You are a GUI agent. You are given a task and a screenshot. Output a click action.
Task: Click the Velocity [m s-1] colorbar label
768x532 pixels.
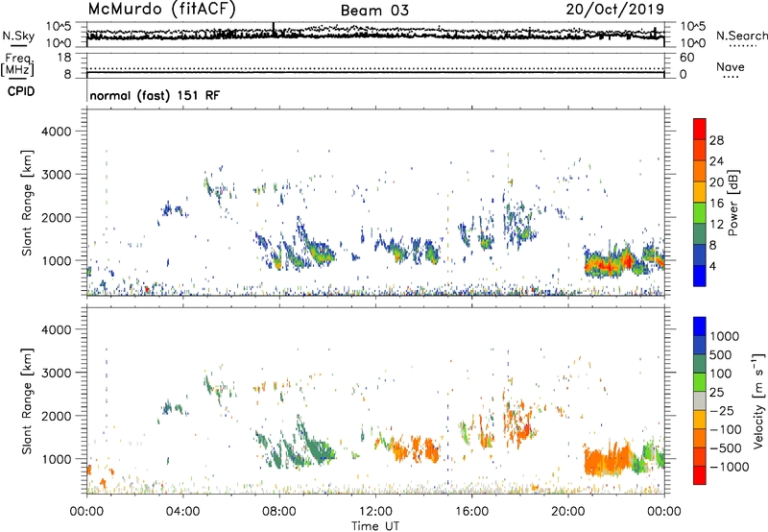click(758, 401)
